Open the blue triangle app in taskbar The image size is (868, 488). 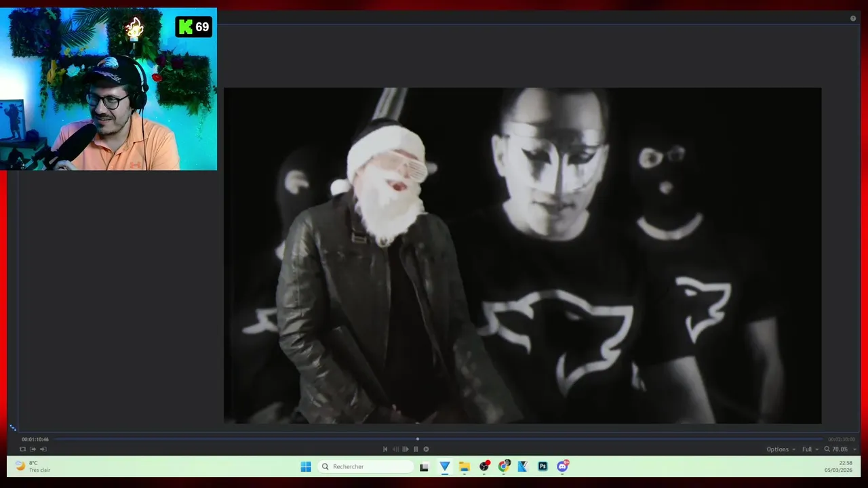tap(445, 466)
